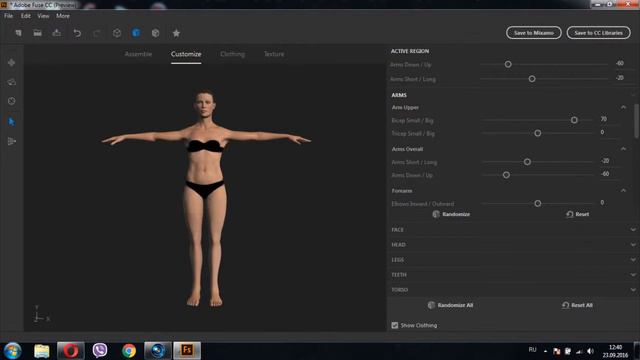Switch to the Assemble tab

coord(138,54)
